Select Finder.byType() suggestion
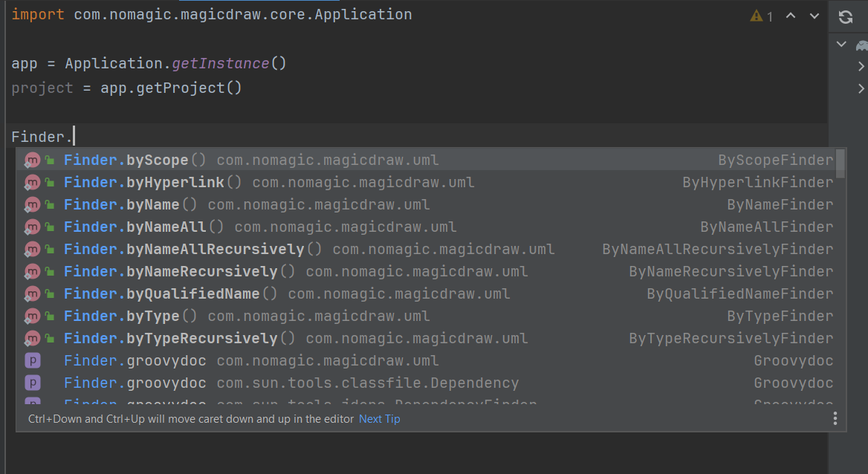 coord(424,316)
